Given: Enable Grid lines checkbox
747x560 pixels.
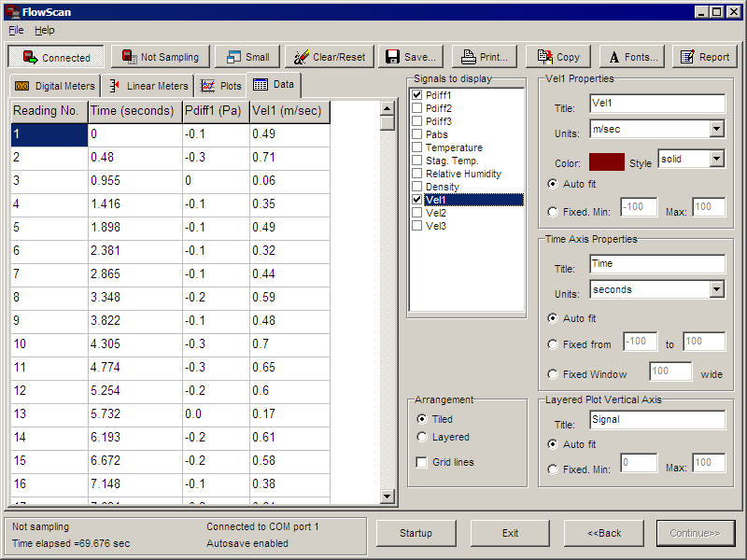Looking at the screenshot, I should 422,462.
